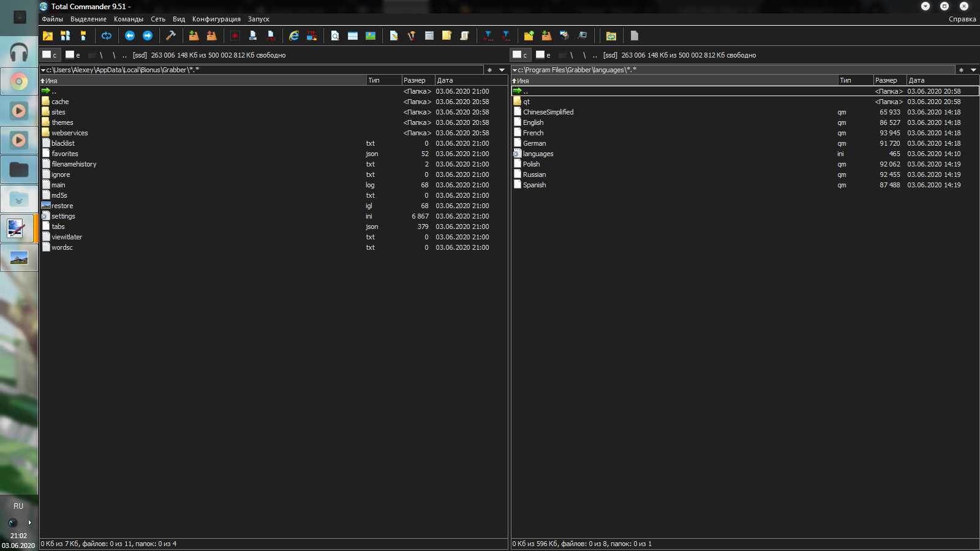The height and width of the screenshot is (551, 980).
Task: Click the refresh (reread source) toolbar icon
Action: [107, 36]
